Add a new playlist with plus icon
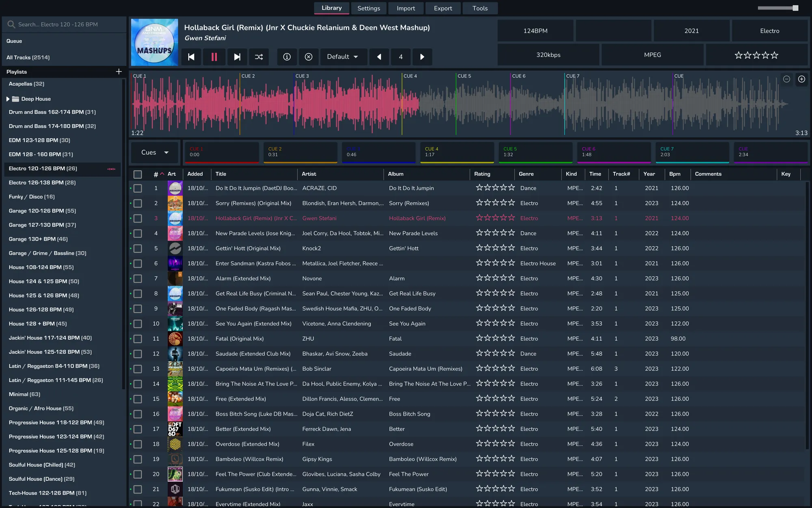This screenshot has width=812, height=508. (119, 72)
